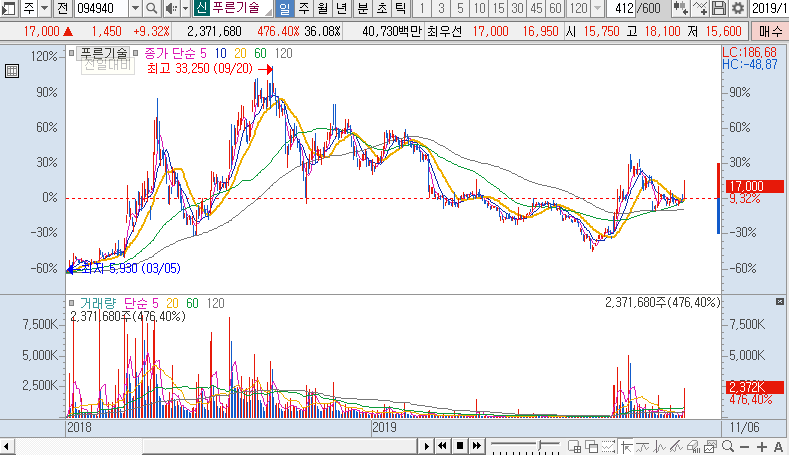The height and width of the screenshot is (455, 789).
Task: Click 최고 33,250 (09/20) annotation
Action: coord(200,68)
